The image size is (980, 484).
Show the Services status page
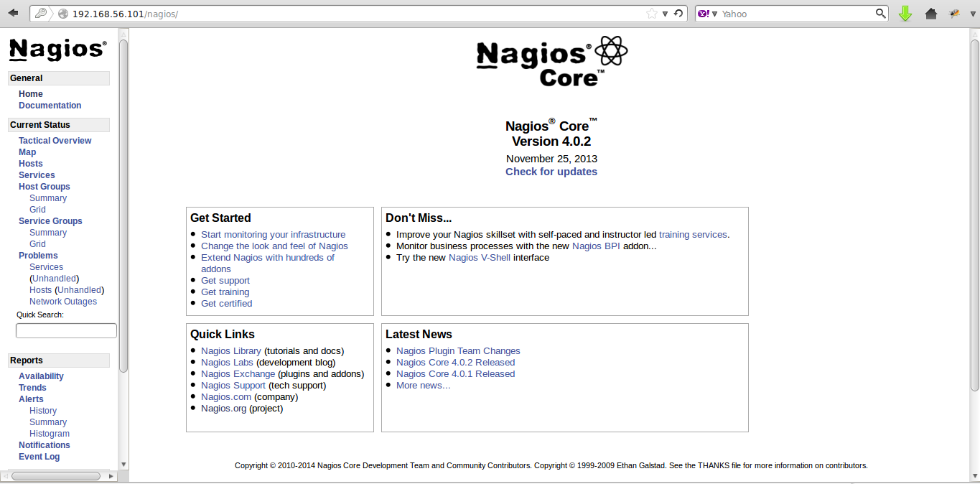(x=37, y=175)
